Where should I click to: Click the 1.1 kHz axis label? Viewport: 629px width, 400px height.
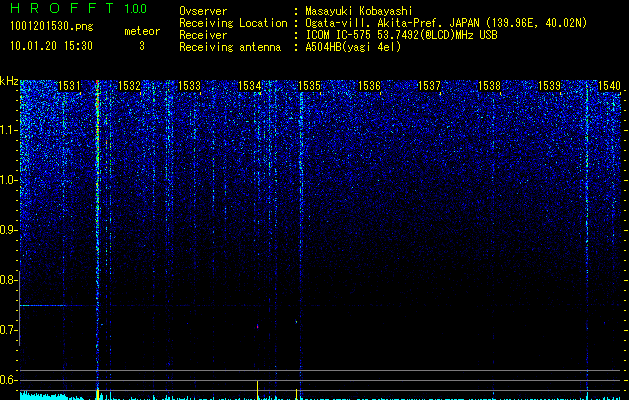click(8, 130)
